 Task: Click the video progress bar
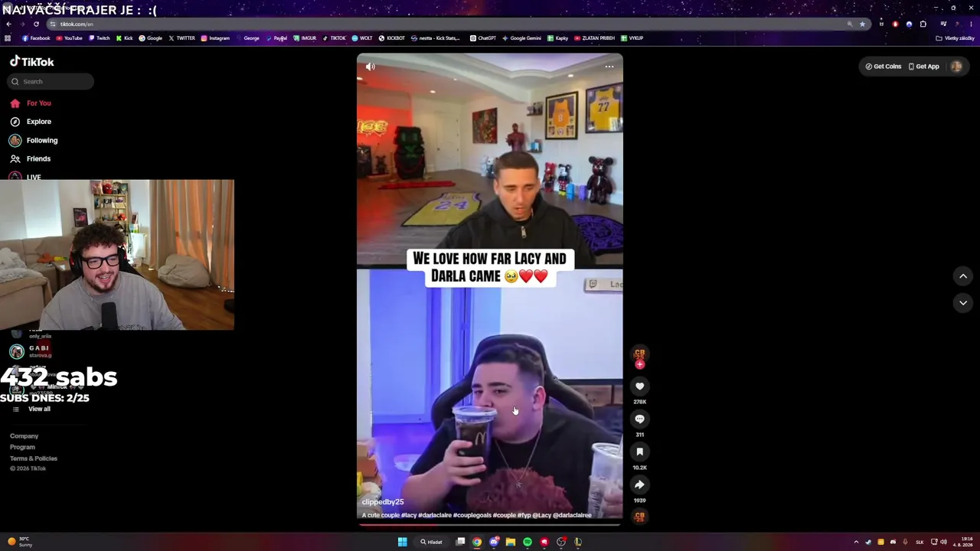point(490,524)
